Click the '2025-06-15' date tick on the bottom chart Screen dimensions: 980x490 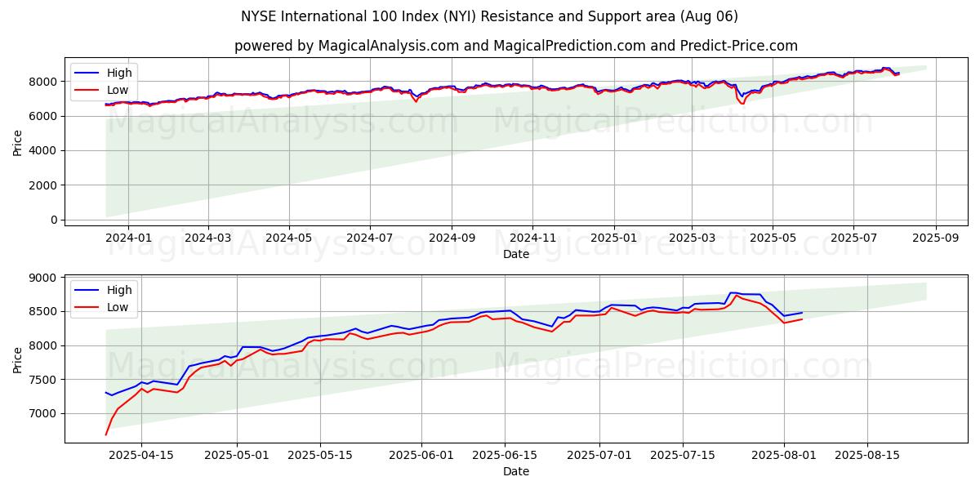[x=503, y=455]
